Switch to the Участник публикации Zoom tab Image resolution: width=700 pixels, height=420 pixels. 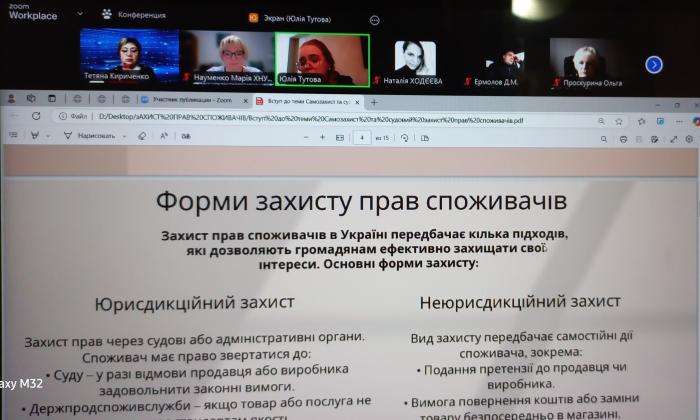point(191,101)
